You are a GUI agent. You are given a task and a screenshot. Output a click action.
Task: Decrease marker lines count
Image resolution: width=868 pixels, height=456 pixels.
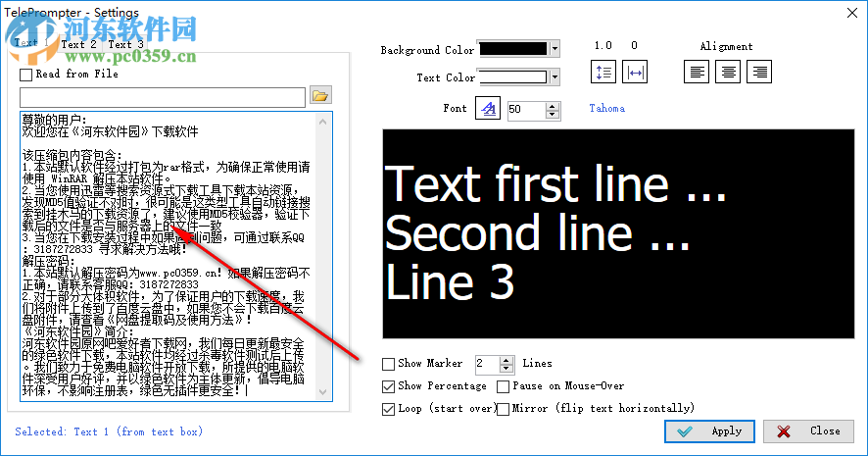click(x=506, y=369)
